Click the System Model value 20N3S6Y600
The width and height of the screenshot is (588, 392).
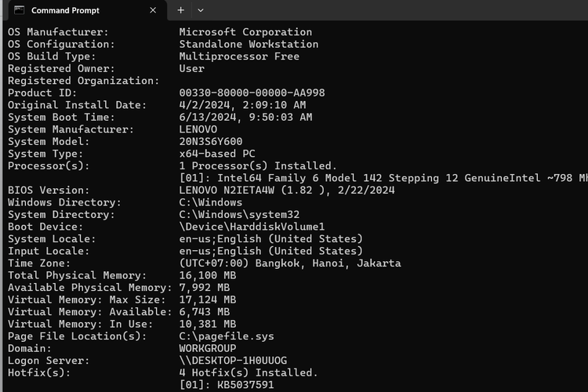(211, 141)
